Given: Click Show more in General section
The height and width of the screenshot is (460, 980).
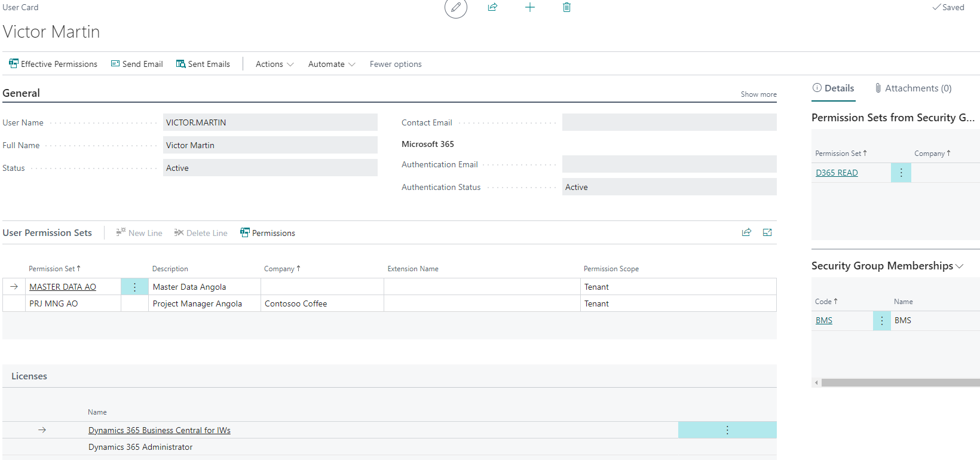Looking at the screenshot, I should [x=758, y=94].
